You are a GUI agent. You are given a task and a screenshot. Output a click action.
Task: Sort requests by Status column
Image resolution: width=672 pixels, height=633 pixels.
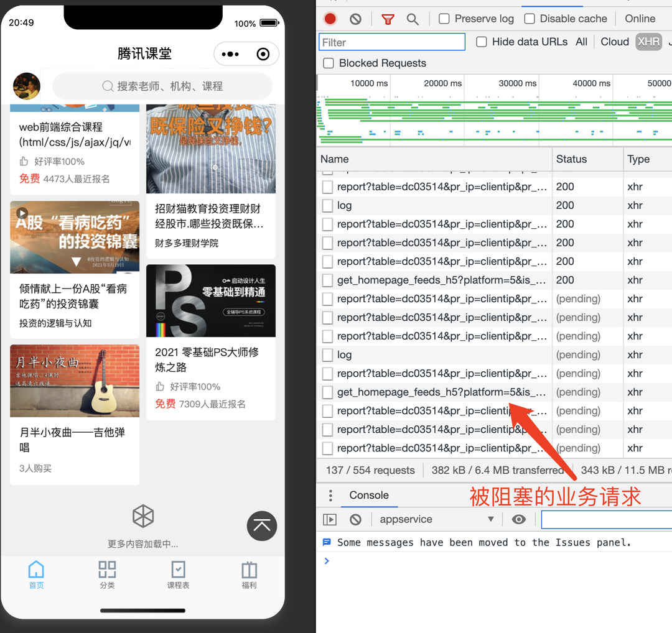coord(587,159)
